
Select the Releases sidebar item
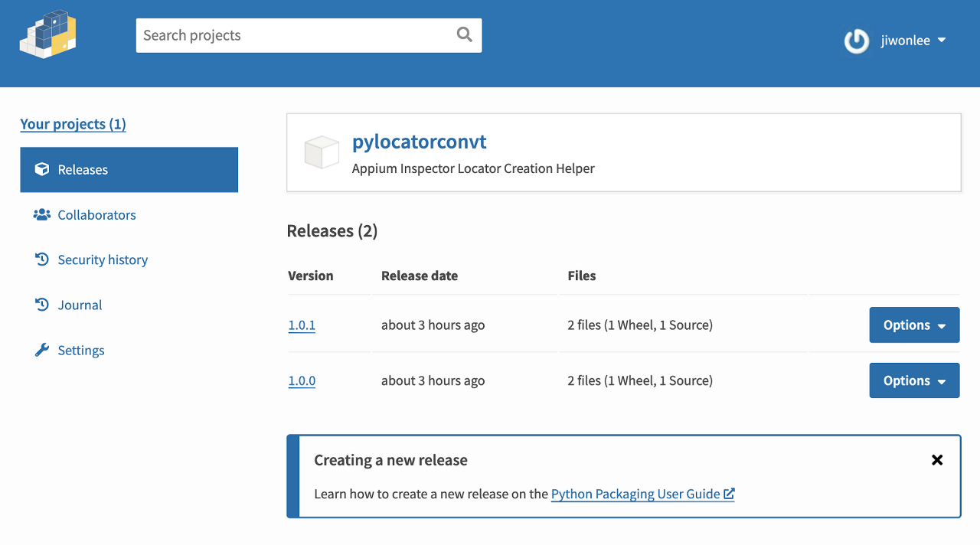129,170
